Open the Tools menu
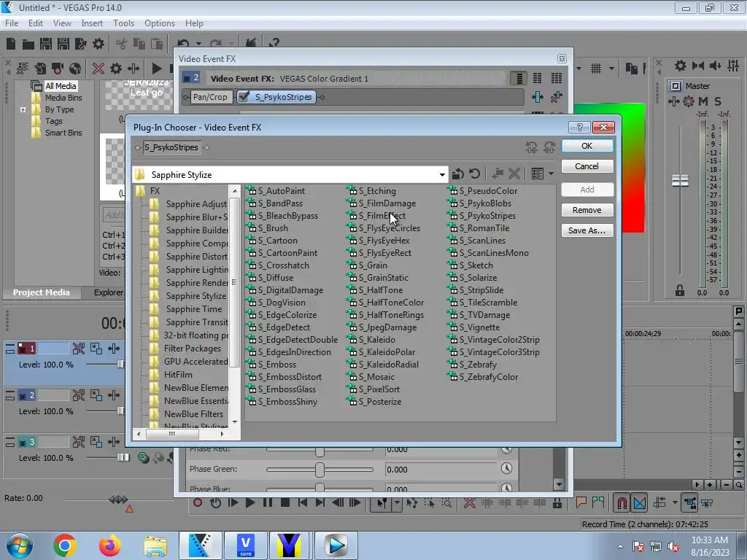Viewport: 747px width, 560px height. [x=123, y=23]
